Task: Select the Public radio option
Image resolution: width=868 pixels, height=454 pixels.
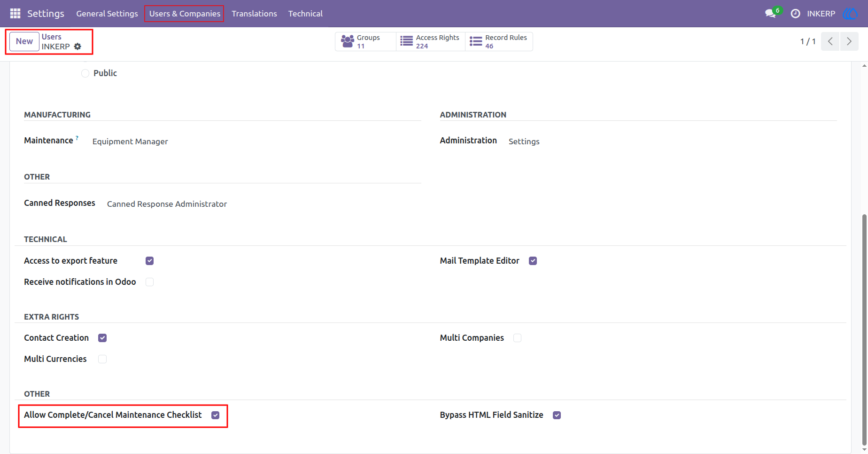Action: coord(85,73)
